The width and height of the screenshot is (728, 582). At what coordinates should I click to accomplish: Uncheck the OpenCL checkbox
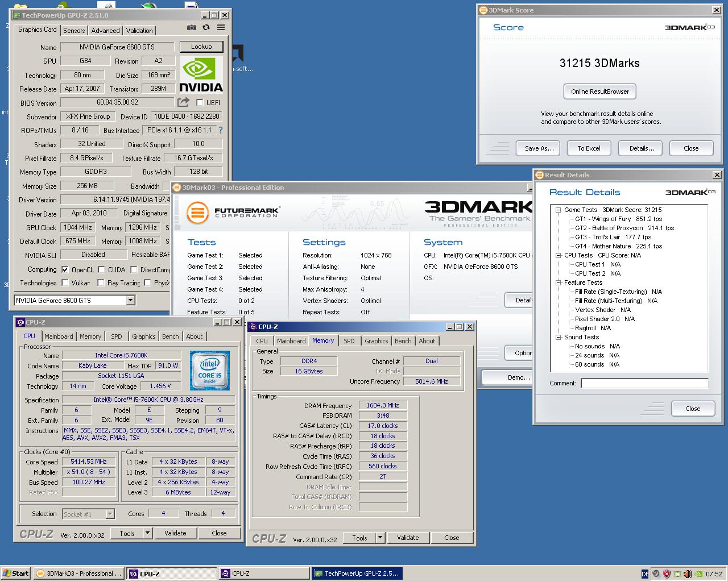[65, 269]
